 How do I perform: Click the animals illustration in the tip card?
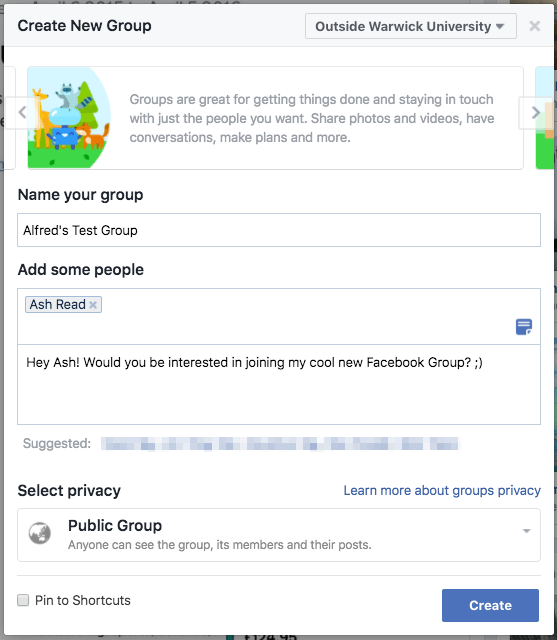coord(69,118)
